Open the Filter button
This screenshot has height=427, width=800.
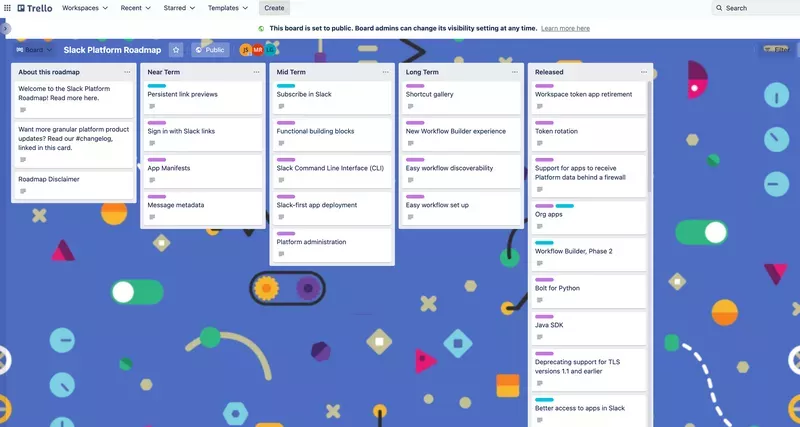pyautogui.click(x=777, y=49)
